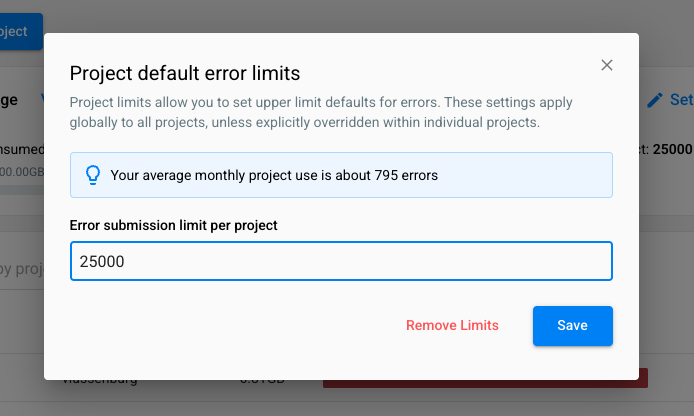Click the gray consumed storage bar
The height and width of the screenshot is (416, 694).
[x=22, y=188]
